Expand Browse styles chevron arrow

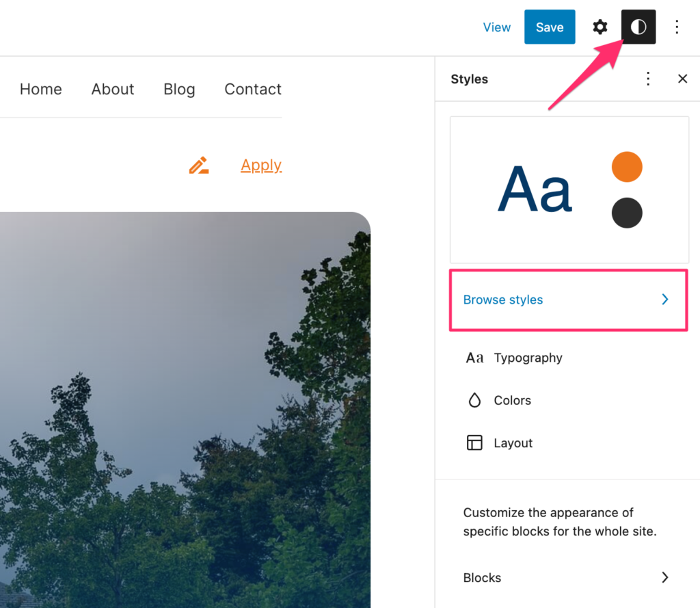tap(664, 300)
